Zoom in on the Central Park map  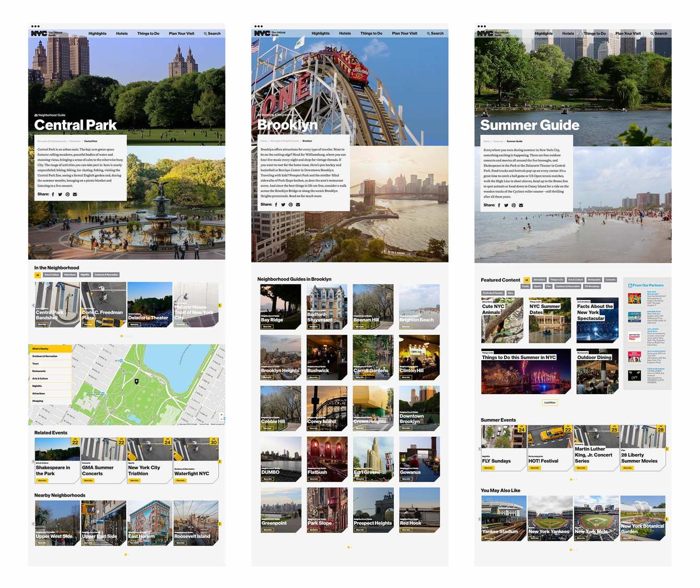point(221,415)
